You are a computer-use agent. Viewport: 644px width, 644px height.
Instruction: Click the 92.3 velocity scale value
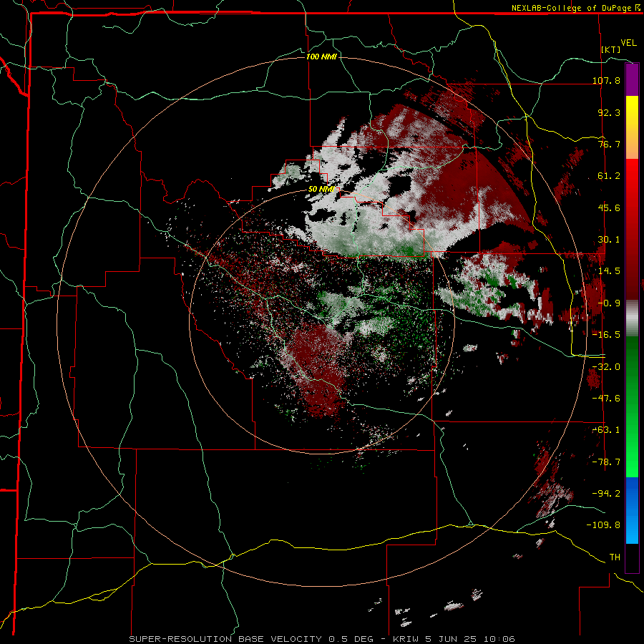coord(609,112)
